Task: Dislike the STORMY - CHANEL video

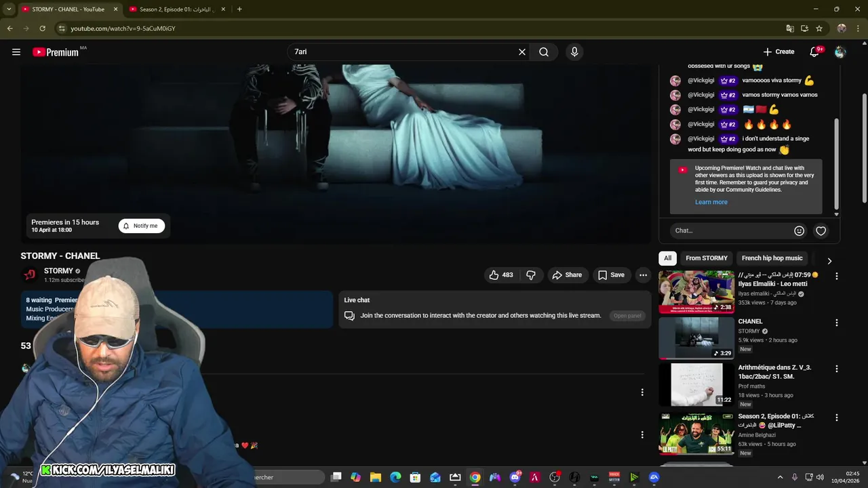Action: tap(531, 275)
